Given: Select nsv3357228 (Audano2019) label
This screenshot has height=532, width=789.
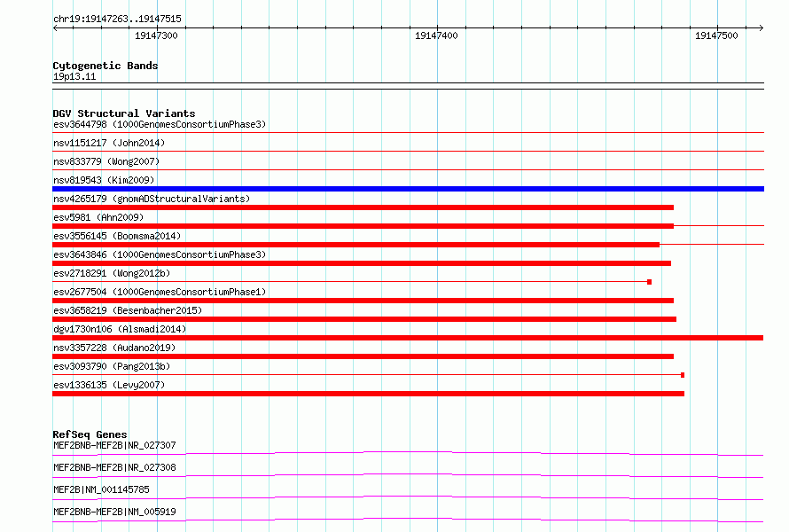Looking at the screenshot, I should 114,348.
